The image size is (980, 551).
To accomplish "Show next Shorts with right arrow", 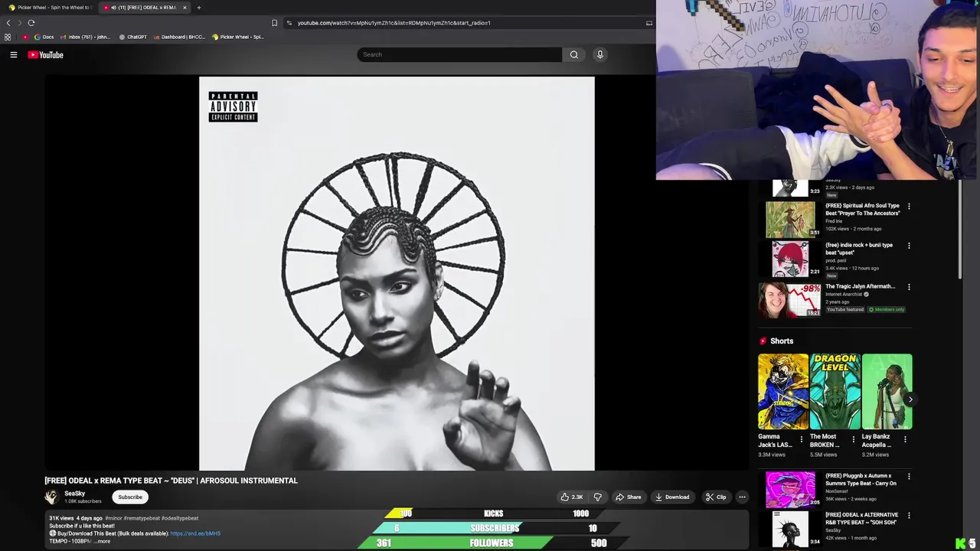I will (910, 399).
